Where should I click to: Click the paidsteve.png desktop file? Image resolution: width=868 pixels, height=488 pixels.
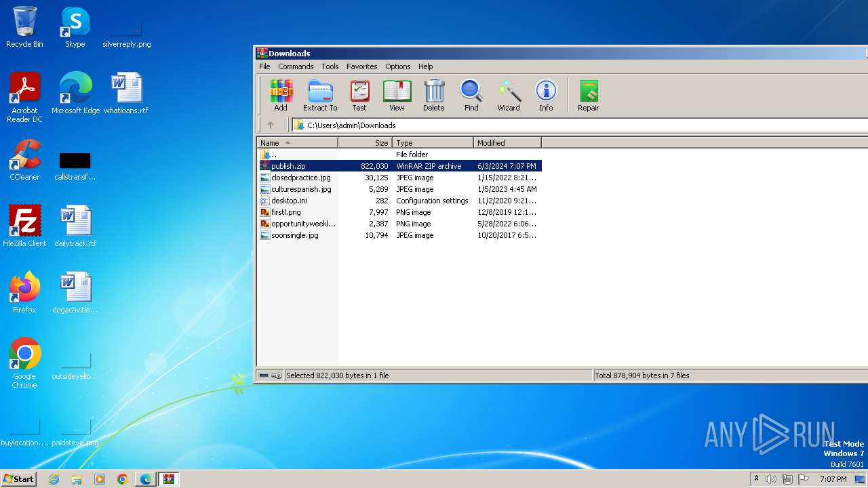[75, 434]
